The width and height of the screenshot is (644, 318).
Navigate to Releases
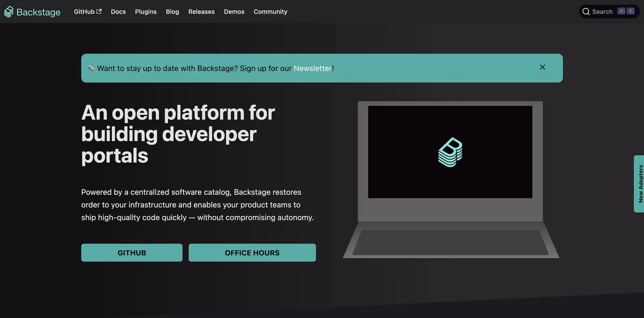coord(201,12)
